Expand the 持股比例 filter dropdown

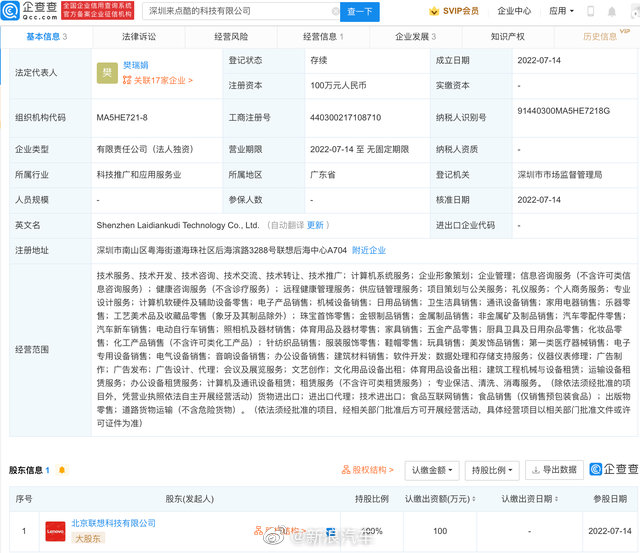(x=492, y=471)
